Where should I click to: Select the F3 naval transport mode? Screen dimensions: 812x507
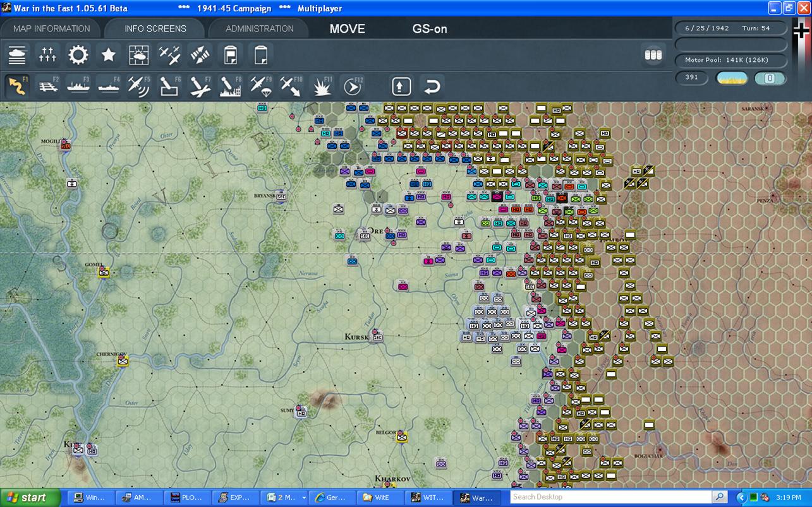point(78,86)
